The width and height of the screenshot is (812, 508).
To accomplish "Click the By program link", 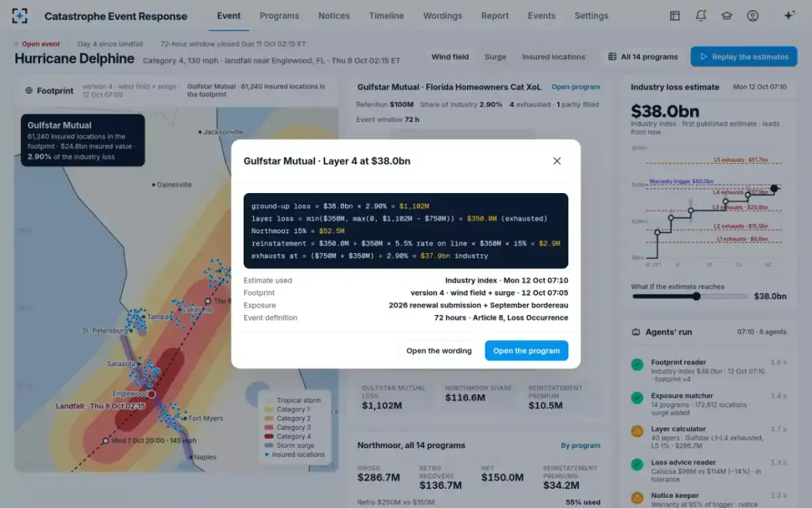I will (581, 446).
